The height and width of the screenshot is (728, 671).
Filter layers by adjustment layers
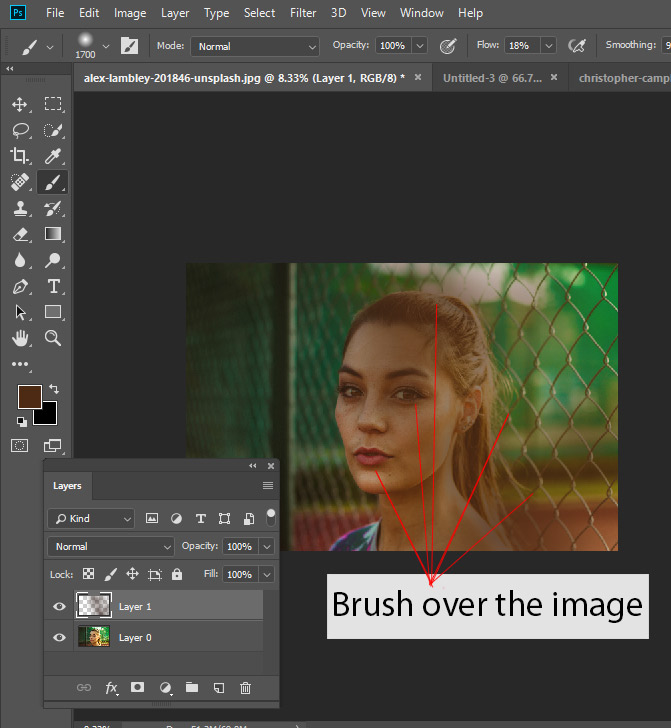point(176,519)
